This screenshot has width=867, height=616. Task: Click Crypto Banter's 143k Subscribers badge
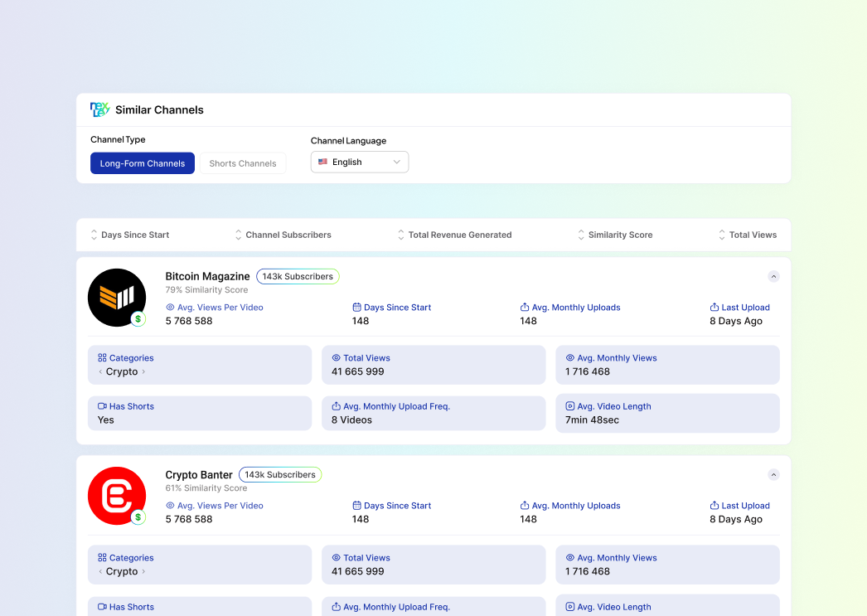click(280, 475)
